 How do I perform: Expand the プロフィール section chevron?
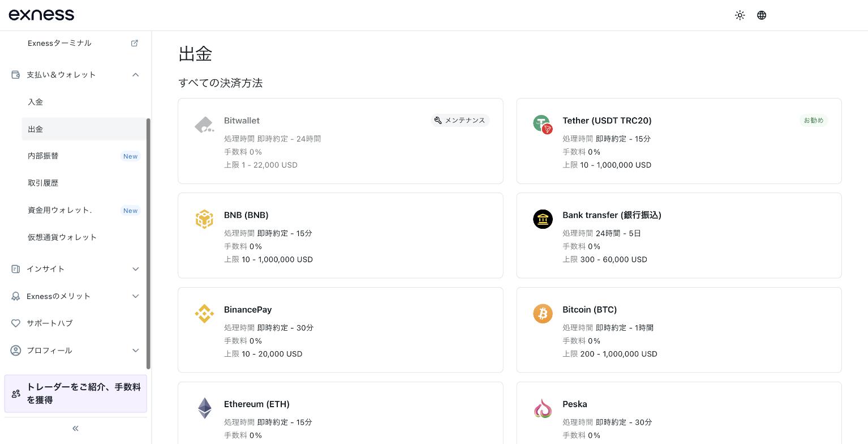(135, 351)
